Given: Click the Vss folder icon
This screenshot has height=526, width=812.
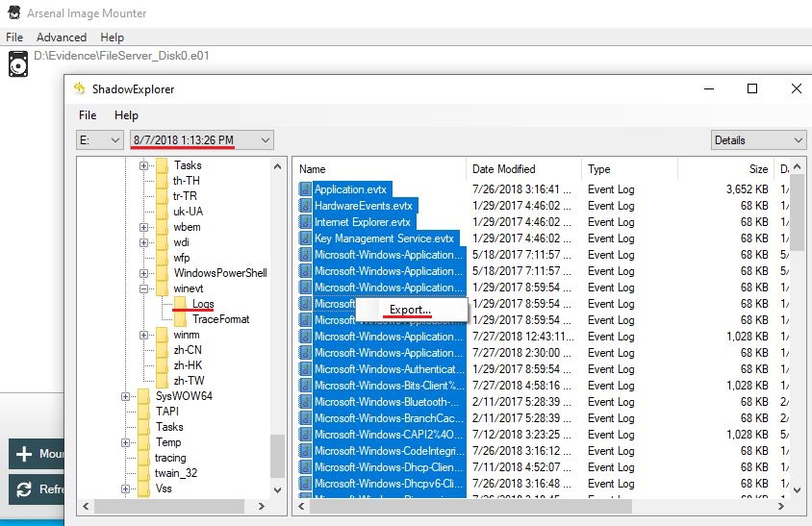Looking at the screenshot, I should click(144, 488).
